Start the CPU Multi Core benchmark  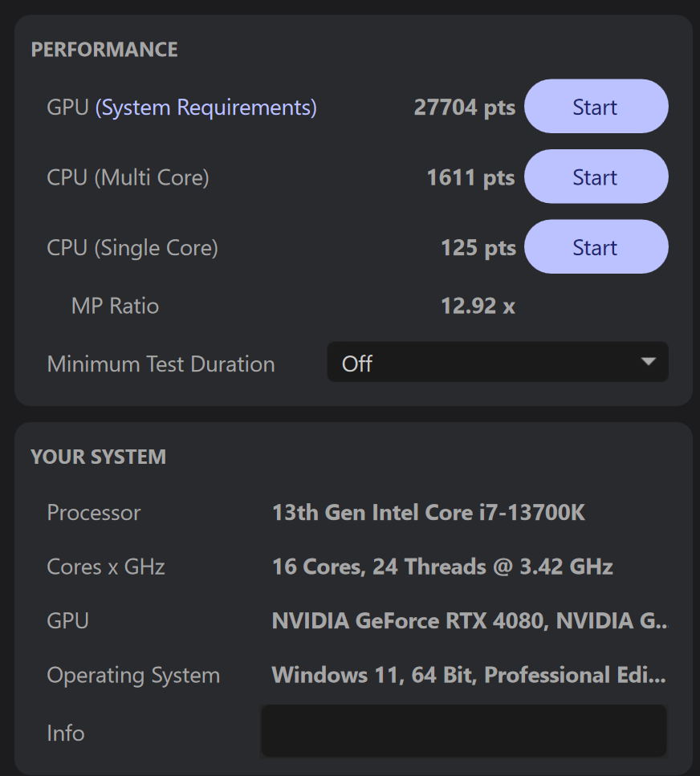[596, 177]
